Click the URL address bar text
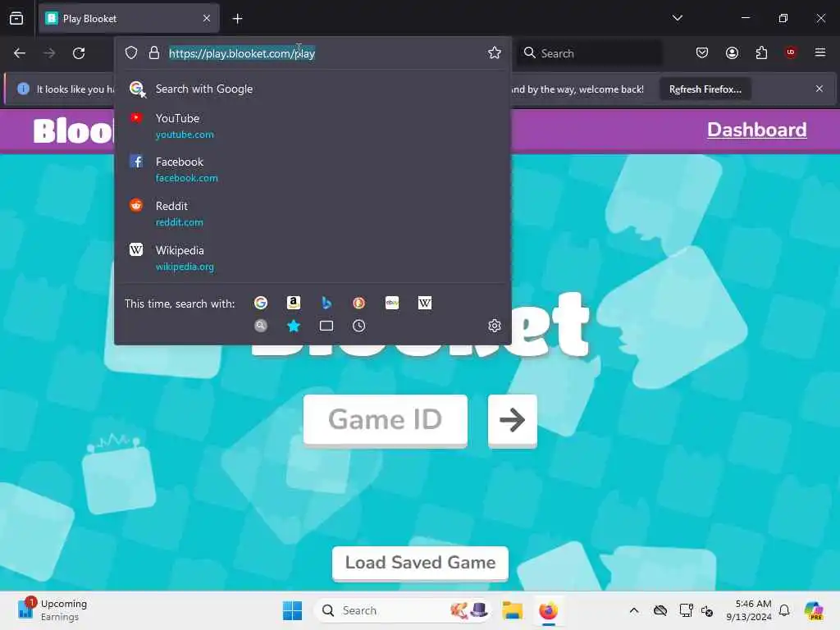This screenshot has height=630, width=840. pos(242,53)
